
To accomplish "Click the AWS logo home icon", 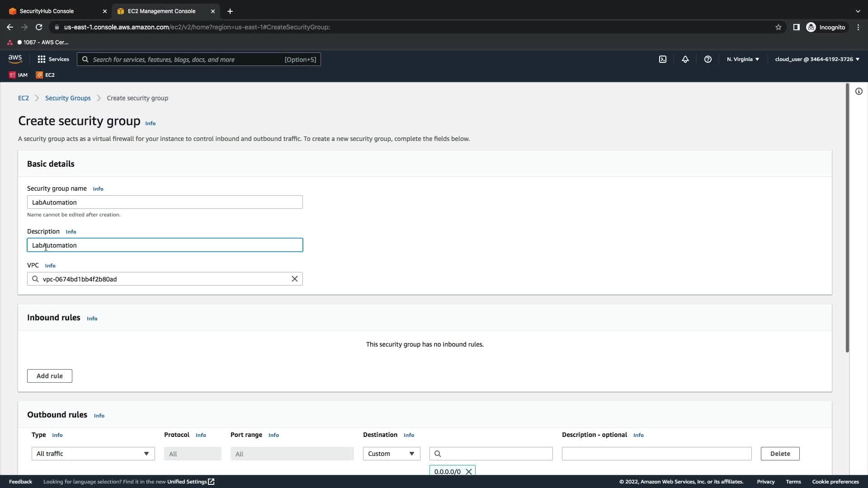I will (15, 59).
